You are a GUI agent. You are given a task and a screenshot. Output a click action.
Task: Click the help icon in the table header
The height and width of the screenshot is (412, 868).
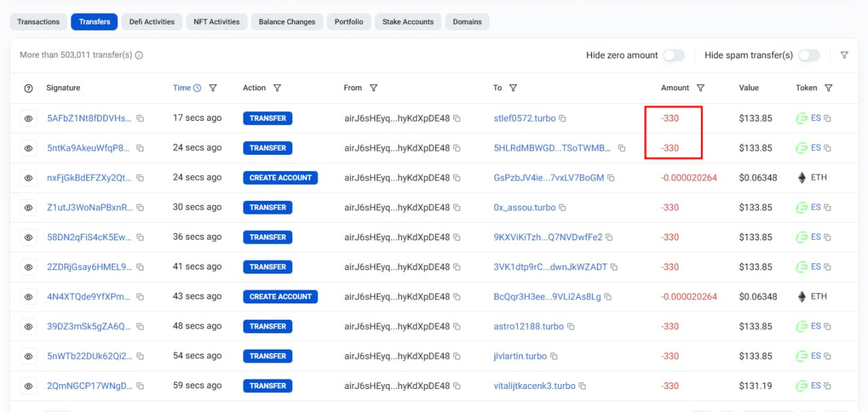pyautogui.click(x=28, y=88)
